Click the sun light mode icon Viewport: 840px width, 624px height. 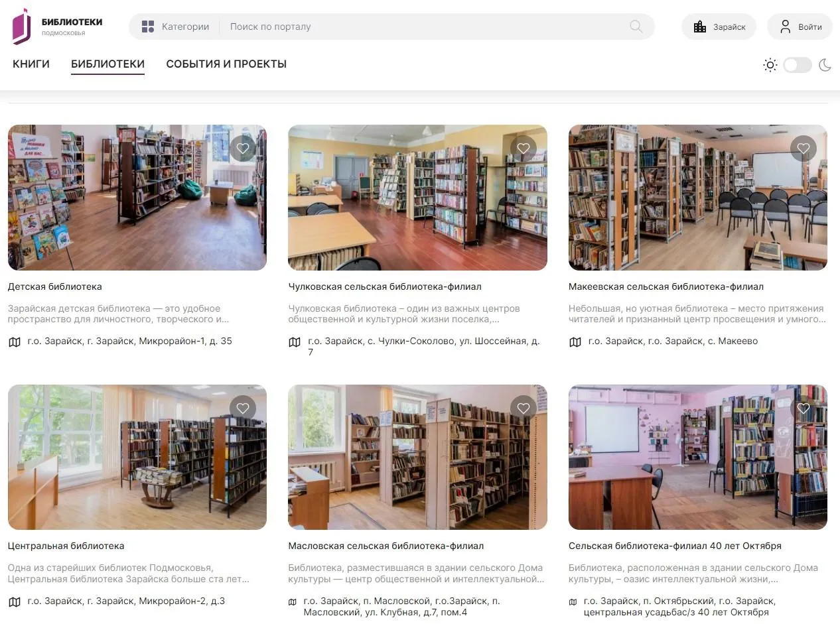click(x=770, y=65)
